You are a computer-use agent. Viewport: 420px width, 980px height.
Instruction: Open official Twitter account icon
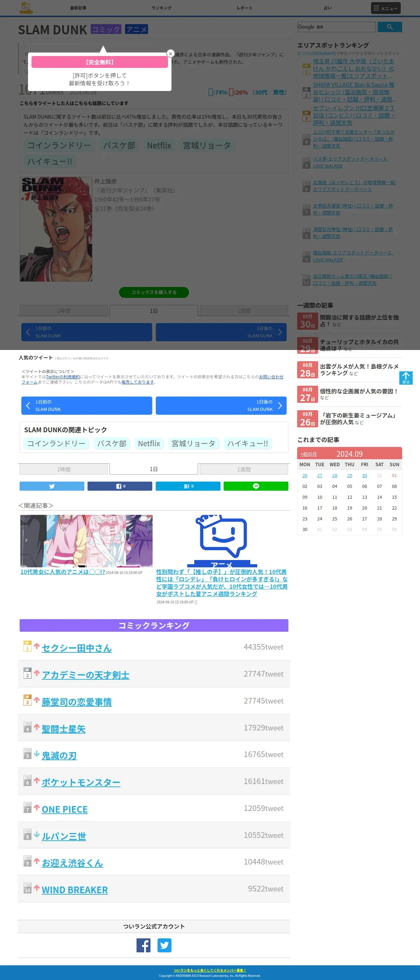coord(164,945)
